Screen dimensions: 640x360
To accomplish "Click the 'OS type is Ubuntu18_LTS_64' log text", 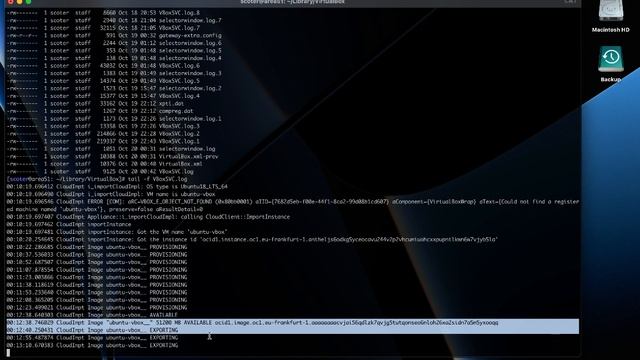I will 187,187.
